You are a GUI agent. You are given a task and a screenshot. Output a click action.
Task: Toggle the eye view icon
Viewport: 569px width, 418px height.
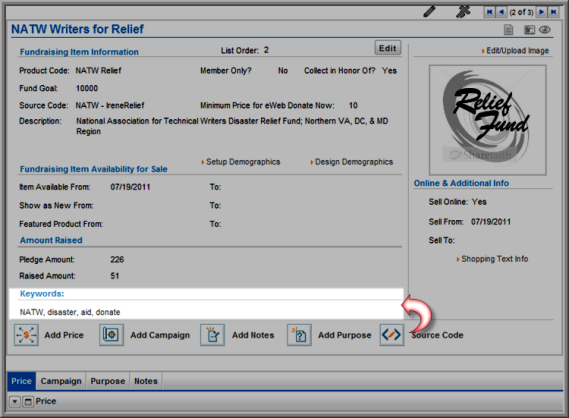pyautogui.click(x=545, y=30)
